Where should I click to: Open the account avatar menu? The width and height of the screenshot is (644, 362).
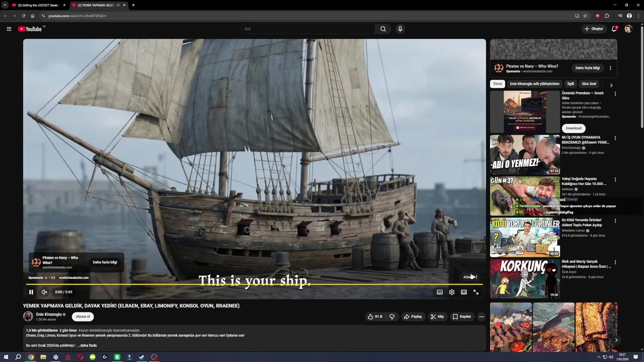click(x=628, y=29)
